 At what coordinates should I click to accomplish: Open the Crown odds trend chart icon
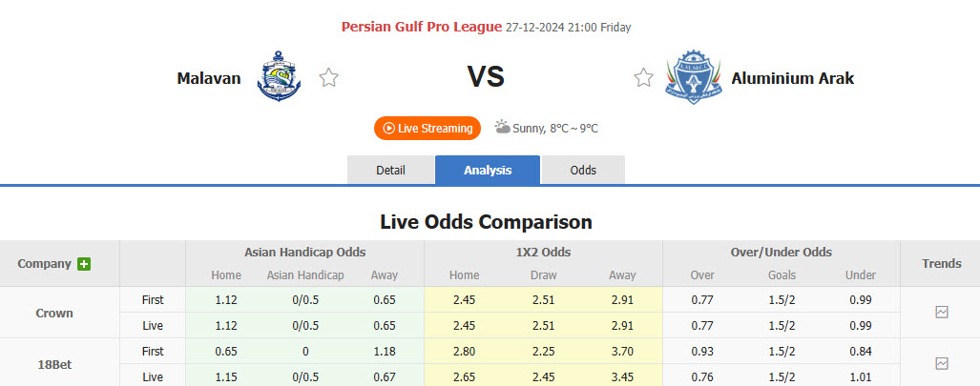point(942,313)
